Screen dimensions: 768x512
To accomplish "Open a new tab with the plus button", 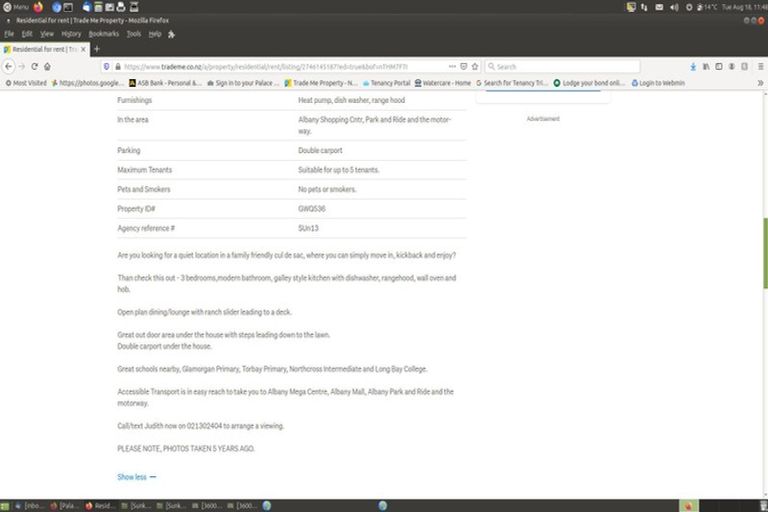I will tap(97, 49).
